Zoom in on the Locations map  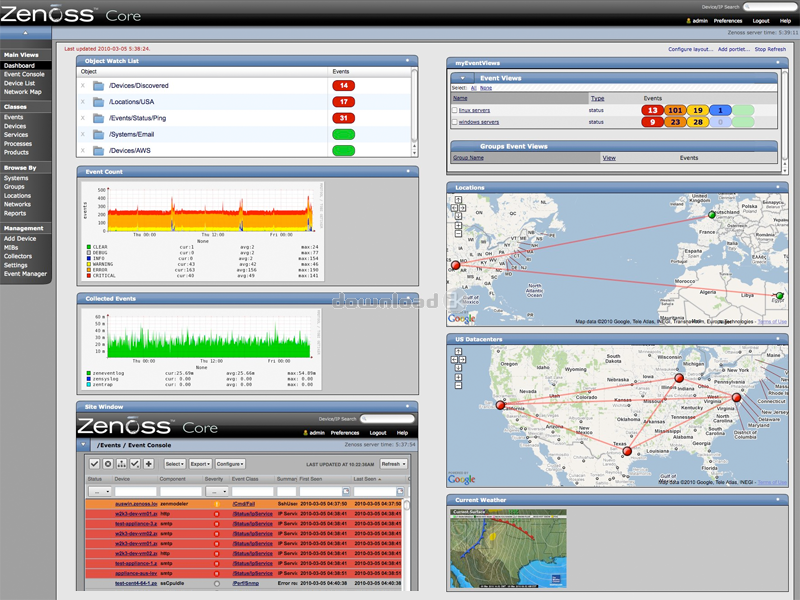tap(458, 226)
